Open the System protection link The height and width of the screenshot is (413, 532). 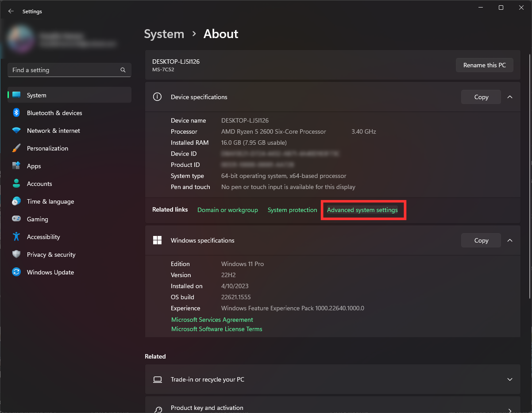(292, 210)
